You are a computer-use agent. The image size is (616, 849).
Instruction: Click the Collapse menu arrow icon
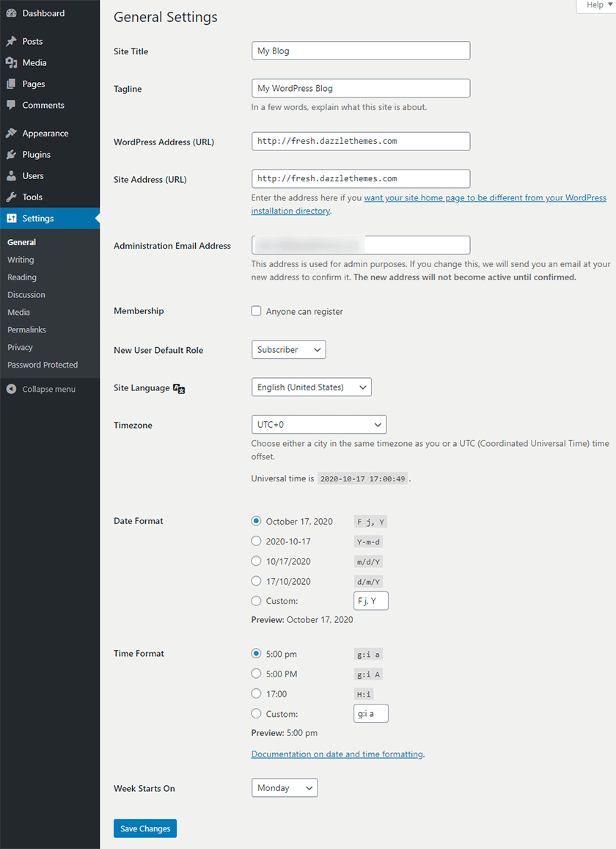coord(12,390)
